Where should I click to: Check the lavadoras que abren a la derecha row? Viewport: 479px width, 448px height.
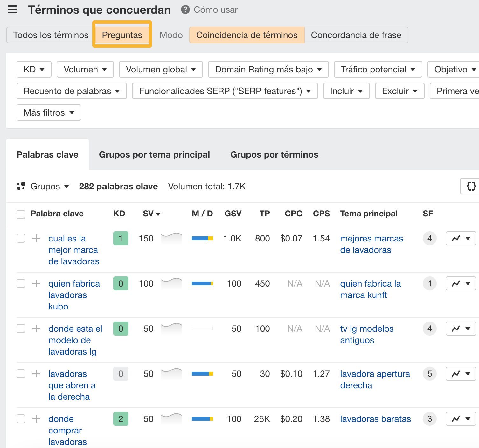21,374
